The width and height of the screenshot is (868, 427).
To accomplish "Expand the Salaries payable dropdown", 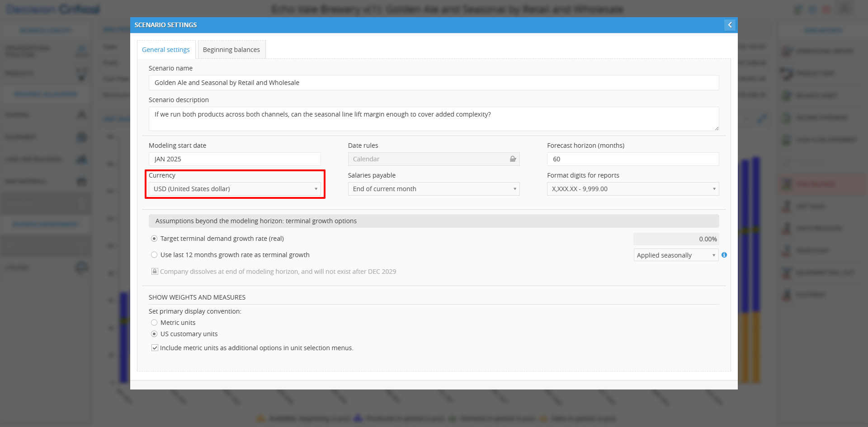I will 434,189.
